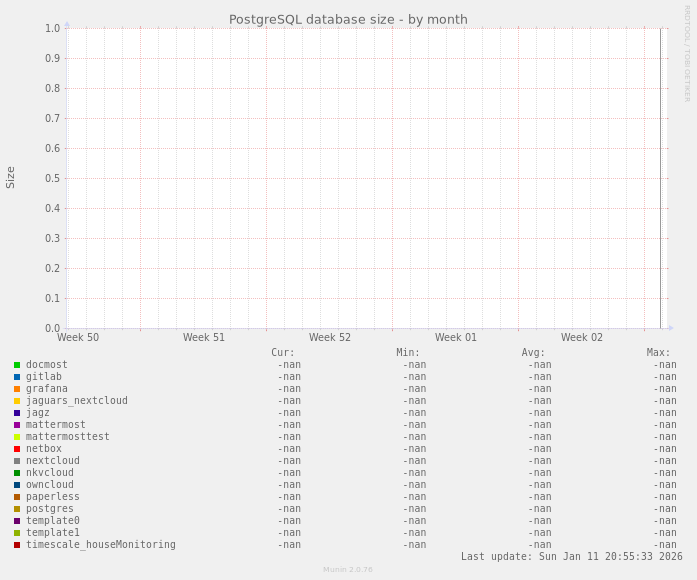Viewport: 697px width, 580px height.
Task: Click the Last update timestamp text
Action: (x=572, y=556)
